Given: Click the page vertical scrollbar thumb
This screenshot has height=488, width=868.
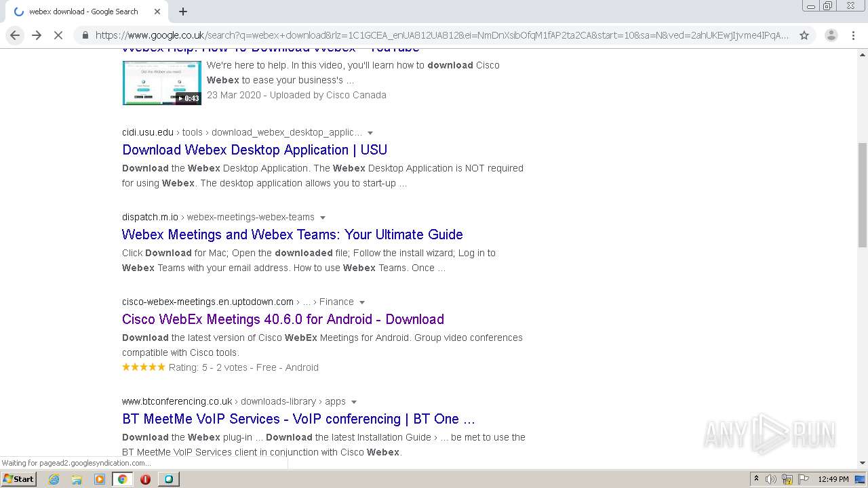Looking at the screenshot, I should (x=863, y=195).
